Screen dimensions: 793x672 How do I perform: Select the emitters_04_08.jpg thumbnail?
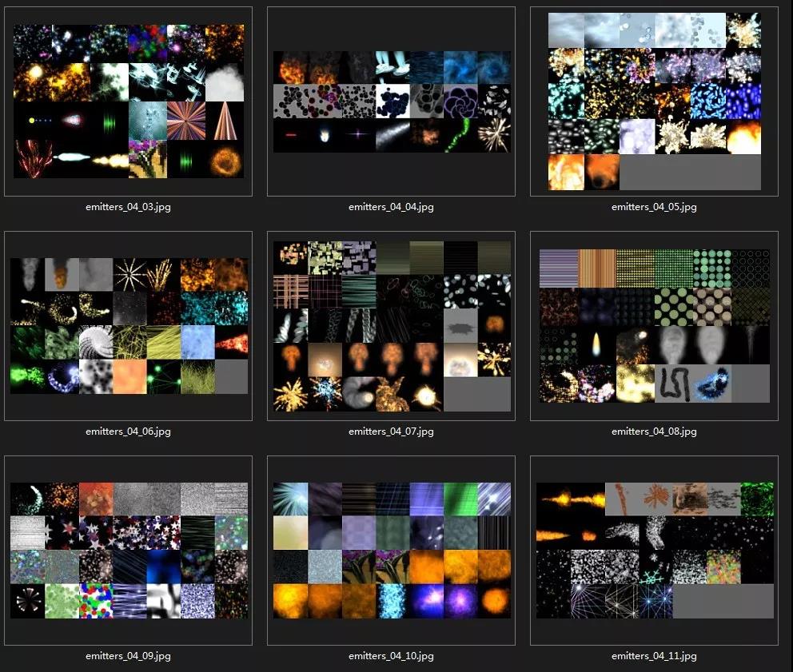pos(655,326)
